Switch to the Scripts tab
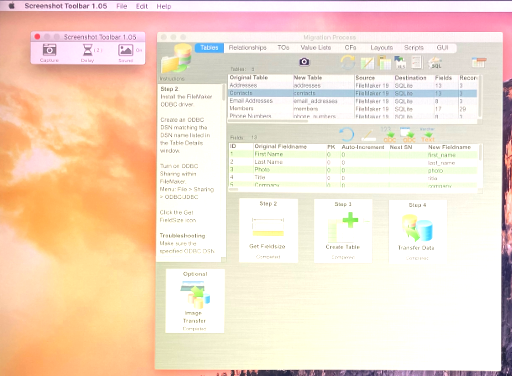 414,48
